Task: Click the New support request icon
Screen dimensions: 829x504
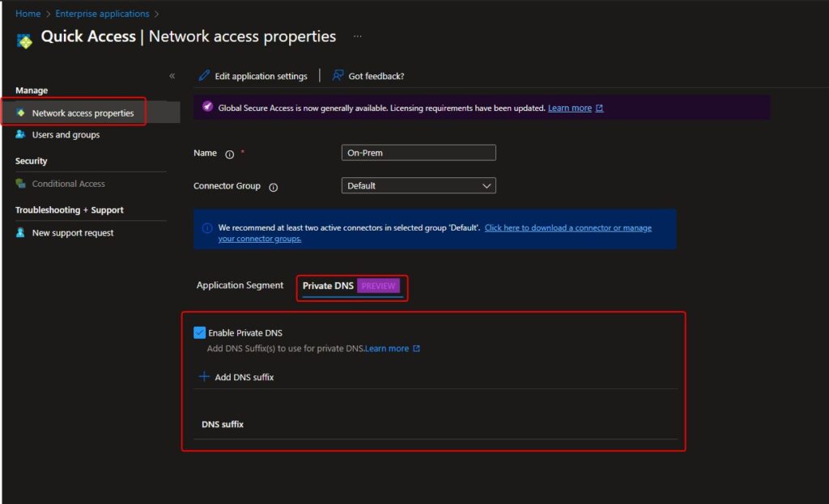Action: click(20, 232)
